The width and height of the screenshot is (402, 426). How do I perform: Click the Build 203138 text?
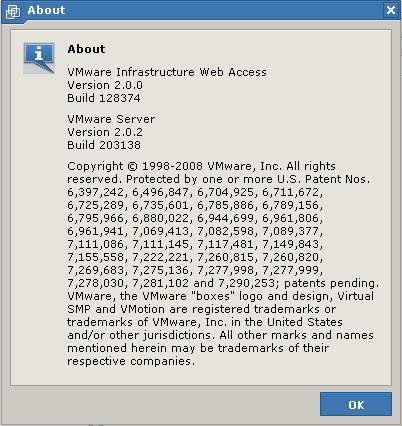pos(104,145)
